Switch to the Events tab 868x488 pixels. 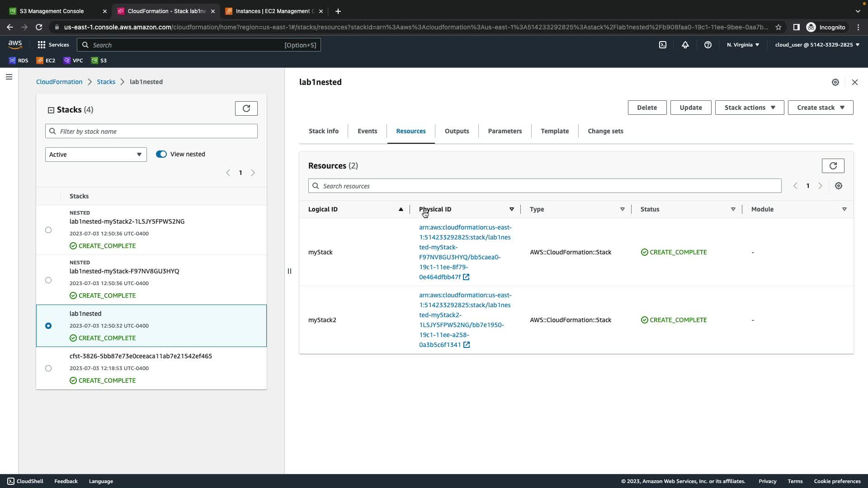367,131
